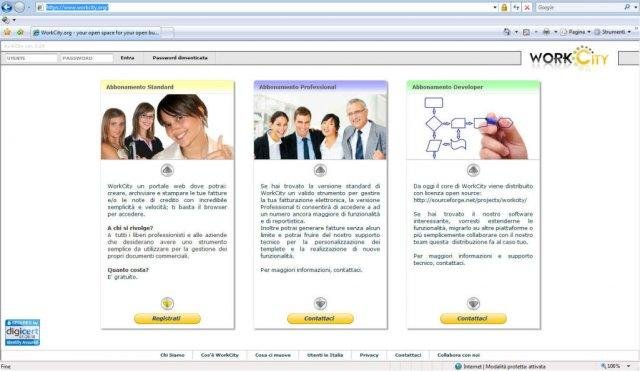
Task: Open the Home icon dropdown arrow
Action: pos(516,32)
